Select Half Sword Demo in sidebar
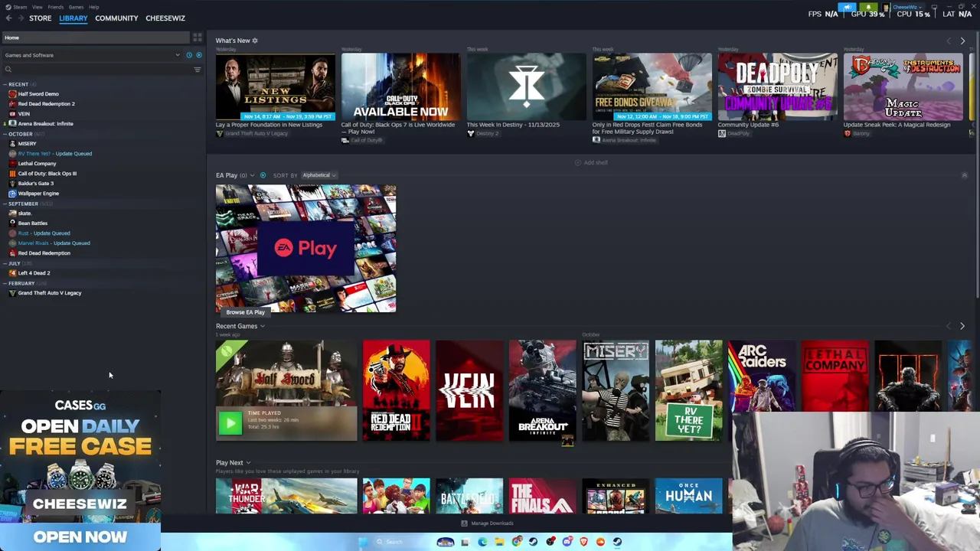The height and width of the screenshot is (551, 980). (38, 93)
